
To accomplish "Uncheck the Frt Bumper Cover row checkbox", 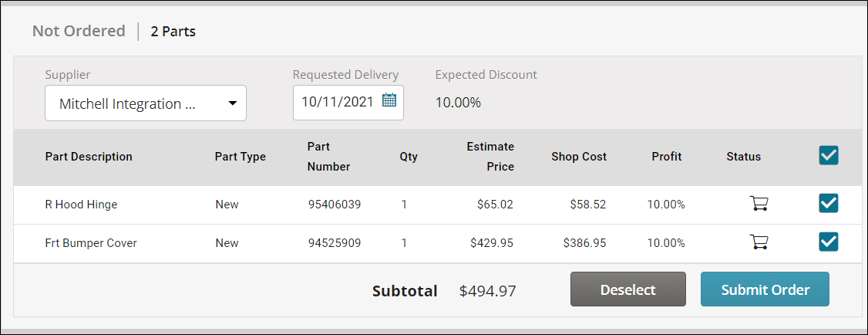I will click(828, 242).
